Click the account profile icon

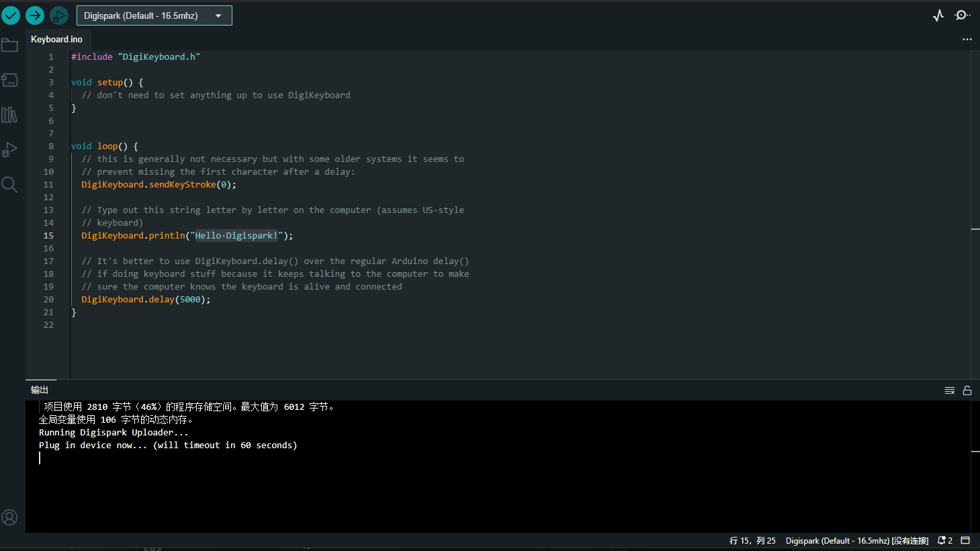click(9, 517)
